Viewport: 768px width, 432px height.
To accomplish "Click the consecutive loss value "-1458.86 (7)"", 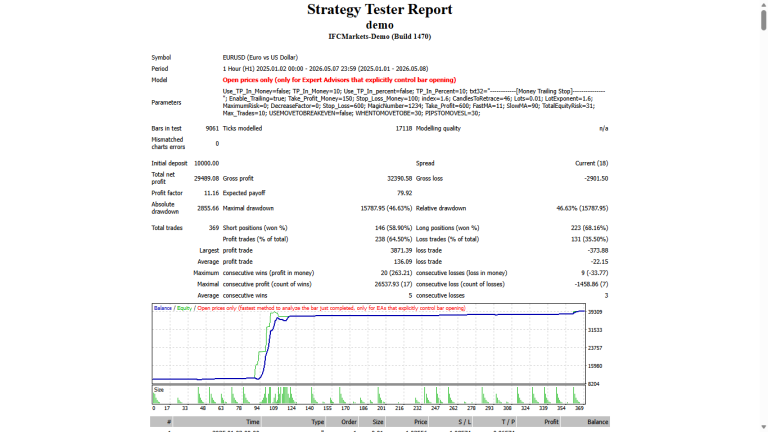I will click(591, 285).
